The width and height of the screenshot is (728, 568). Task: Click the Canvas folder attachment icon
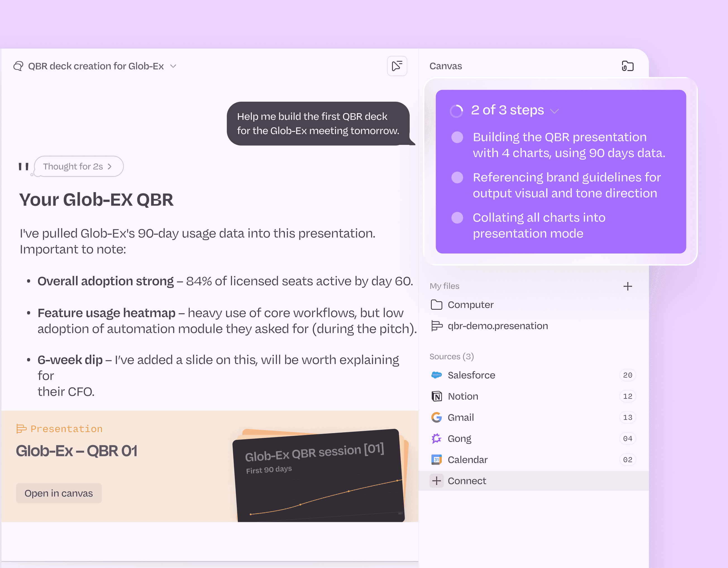pyautogui.click(x=628, y=66)
